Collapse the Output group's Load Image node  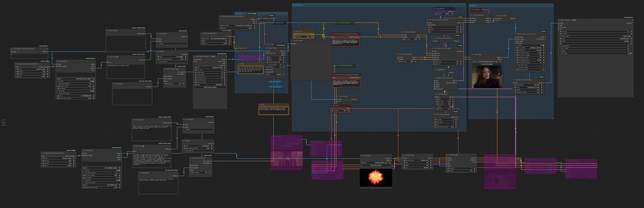pyautogui.click(x=472, y=54)
